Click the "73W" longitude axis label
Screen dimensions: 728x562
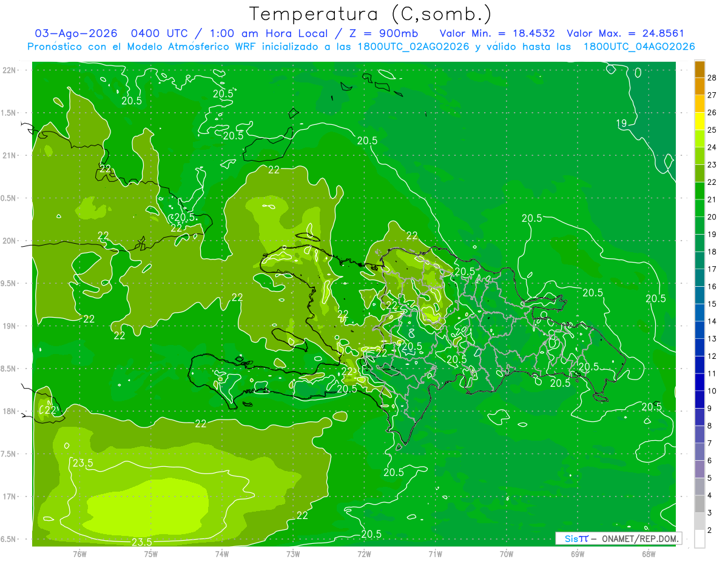click(x=293, y=554)
